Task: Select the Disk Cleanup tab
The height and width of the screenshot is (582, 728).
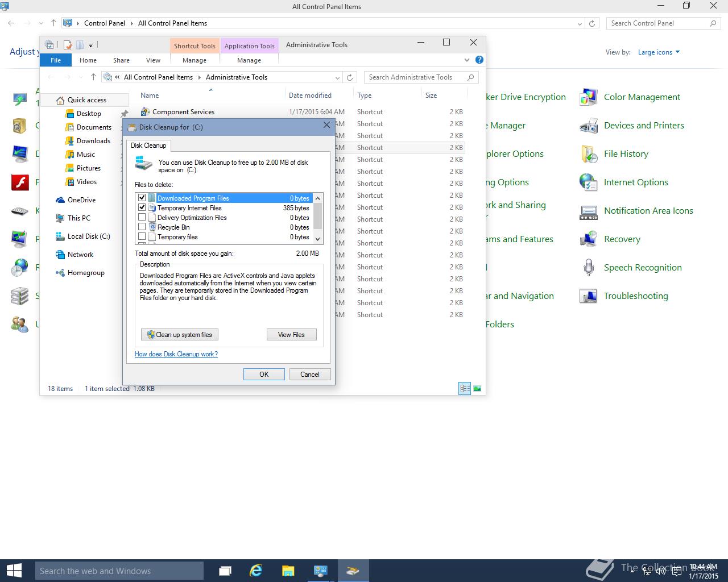Action: coord(148,145)
